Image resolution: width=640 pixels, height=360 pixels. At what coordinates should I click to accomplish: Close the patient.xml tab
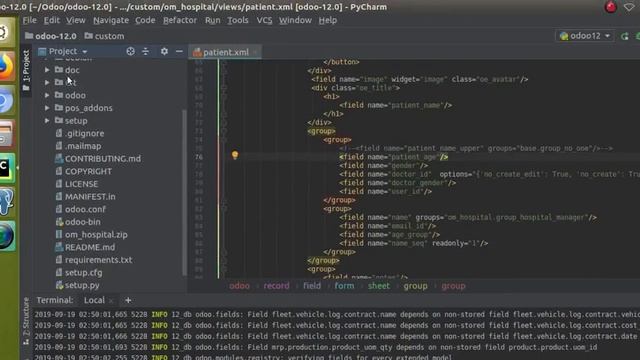(x=255, y=52)
